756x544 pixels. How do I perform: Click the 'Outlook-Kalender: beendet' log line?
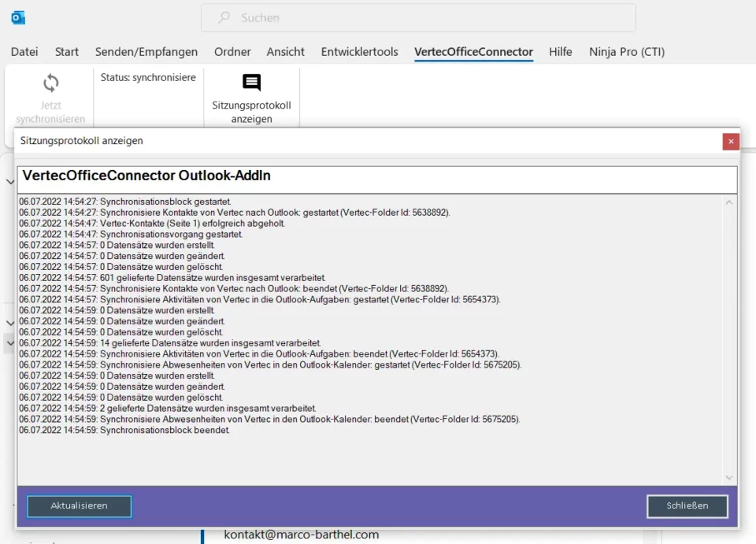click(x=269, y=419)
